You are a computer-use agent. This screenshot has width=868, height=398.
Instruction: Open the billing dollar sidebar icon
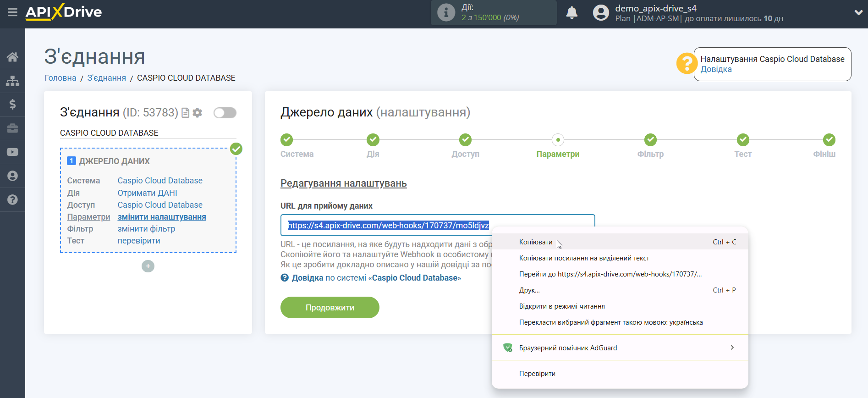tap(12, 105)
